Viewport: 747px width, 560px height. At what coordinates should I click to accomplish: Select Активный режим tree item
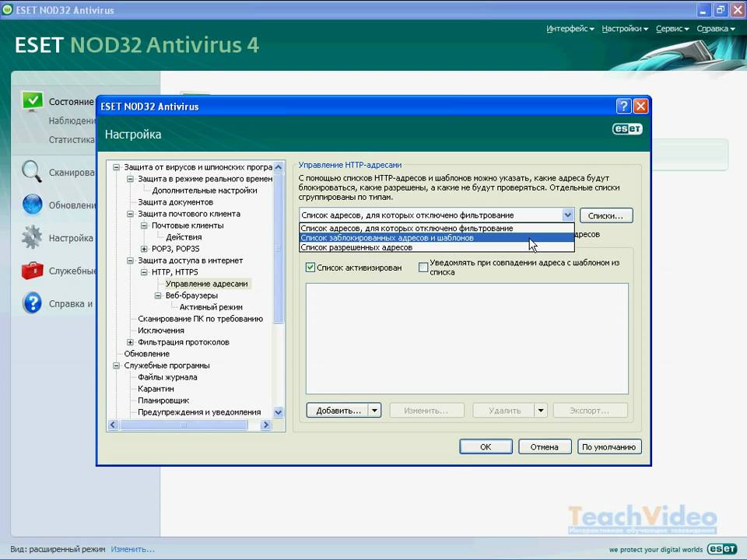pyautogui.click(x=211, y=307)
